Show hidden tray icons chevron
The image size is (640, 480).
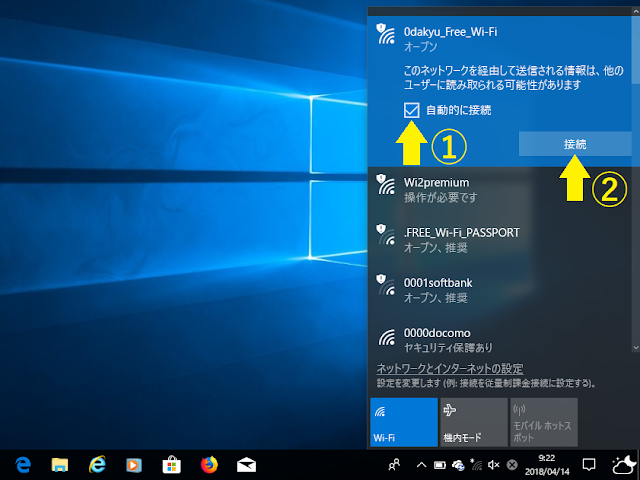[x=421, y=465]
